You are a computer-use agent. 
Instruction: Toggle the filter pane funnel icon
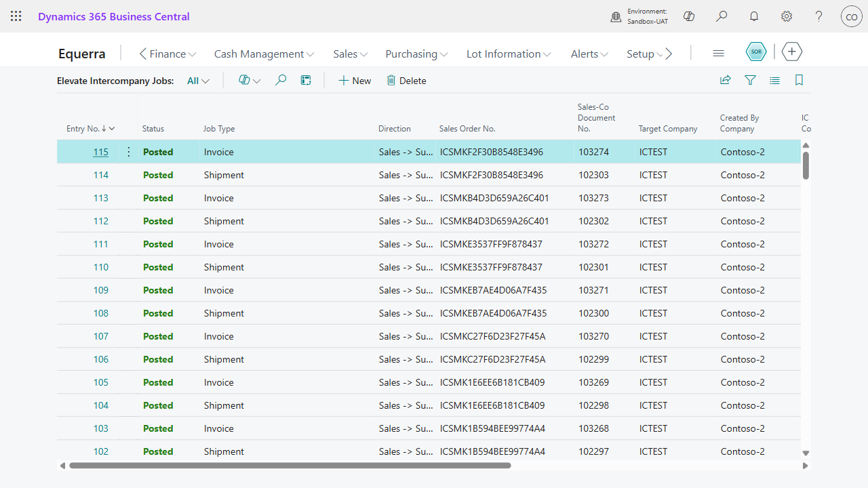tap(750, 81)
